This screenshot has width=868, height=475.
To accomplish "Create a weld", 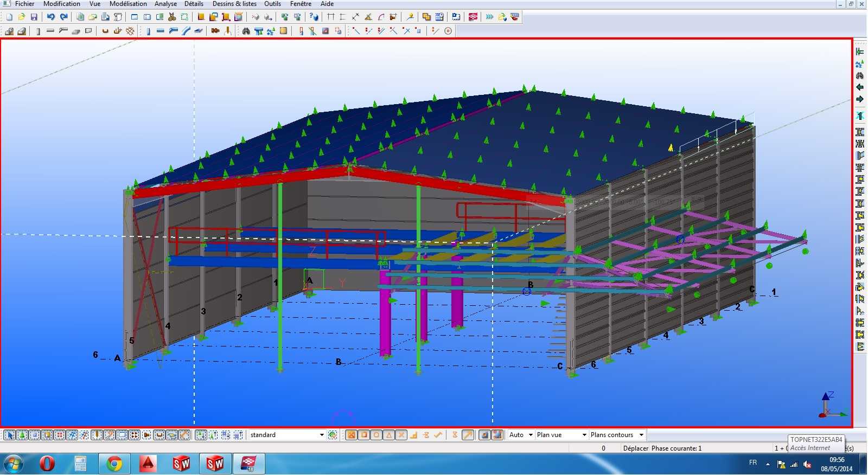I will pyautogui.click(x=228, y=31).
